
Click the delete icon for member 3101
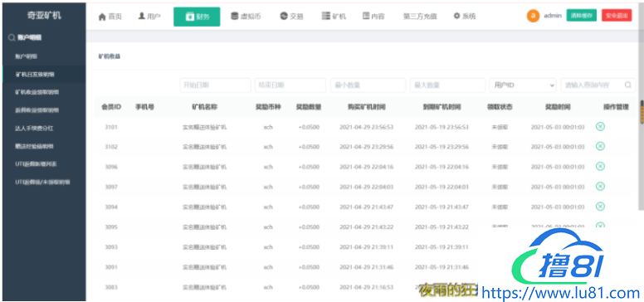tap(600, 126)
